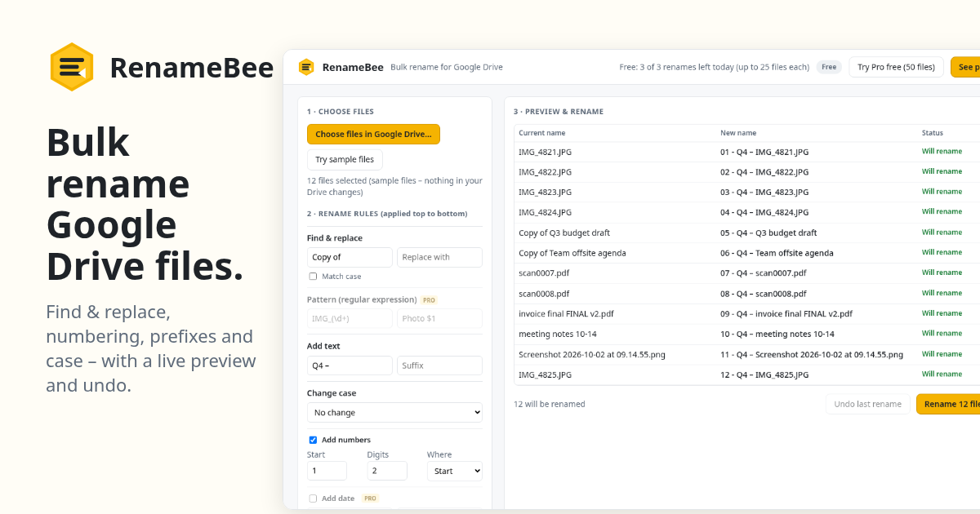Image resolution: width=980 pixels, height=514 pixels.
Task: Focus the Find field containing Copy of
Action: coord(350,257)
